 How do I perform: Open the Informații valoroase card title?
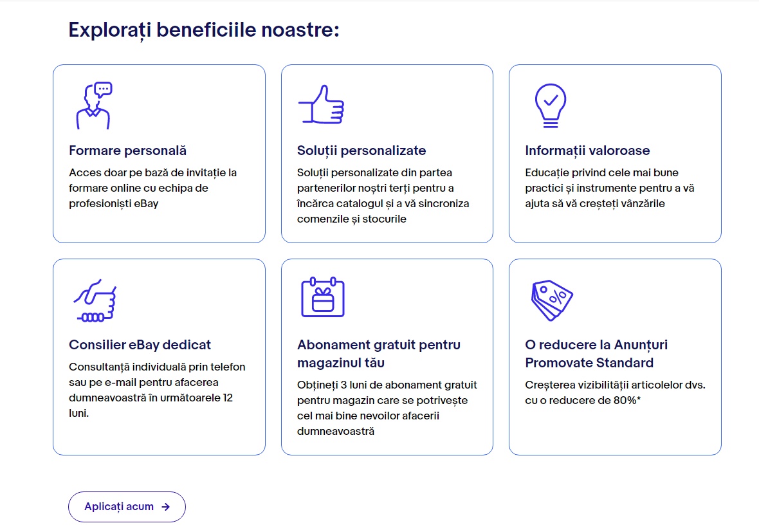[x=587, y=151]
